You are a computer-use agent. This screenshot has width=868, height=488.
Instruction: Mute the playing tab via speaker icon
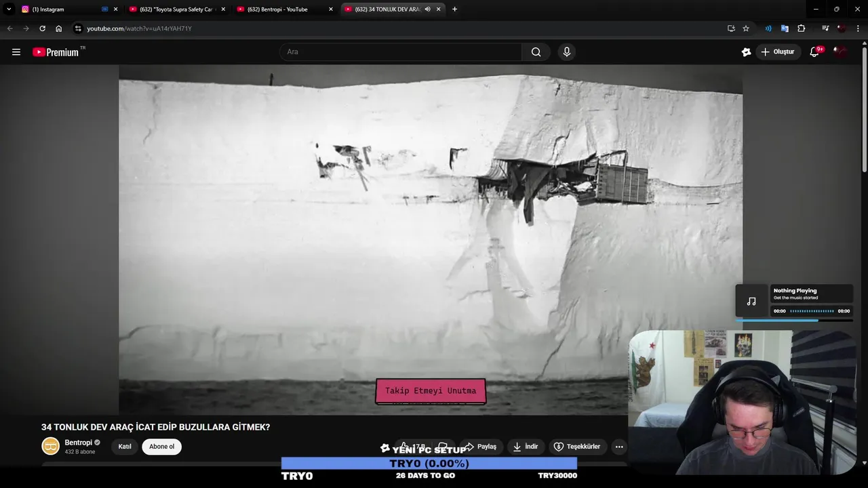click(428, 9)
